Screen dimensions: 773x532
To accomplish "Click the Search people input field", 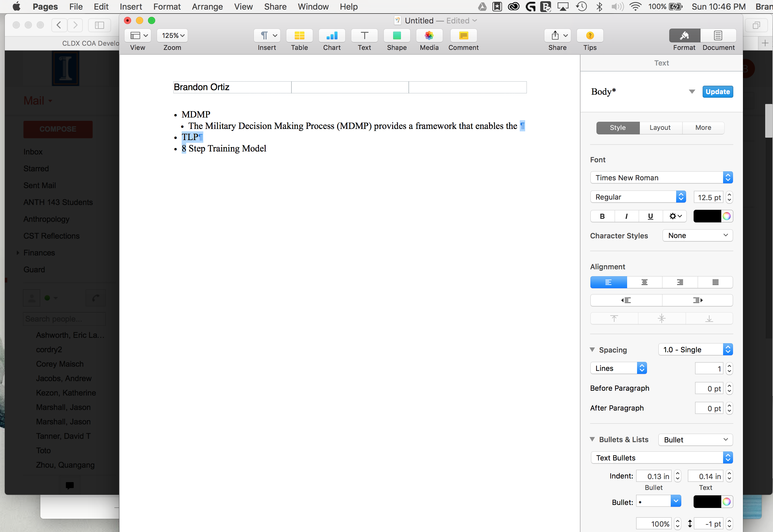I will [x=64, y=319].
